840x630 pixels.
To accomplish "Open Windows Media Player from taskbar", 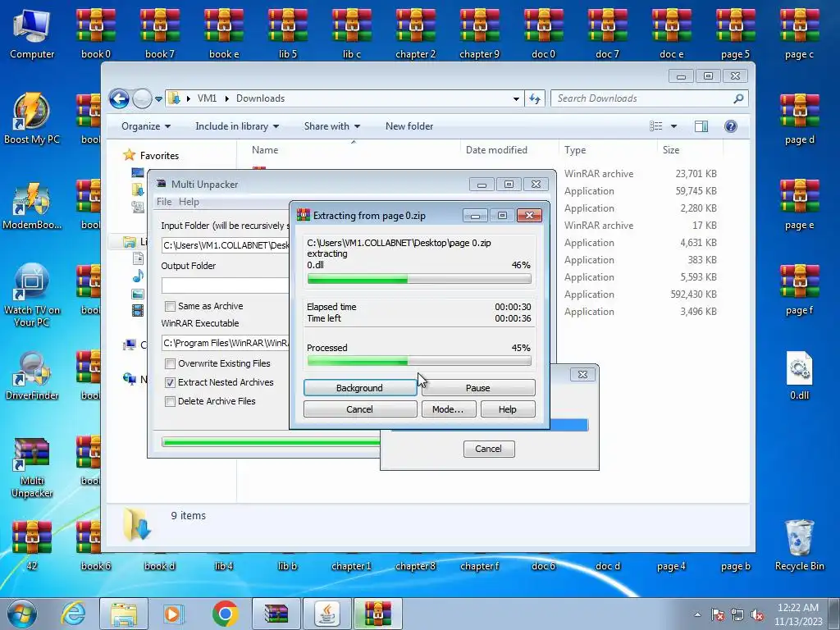I will (173, 614).
